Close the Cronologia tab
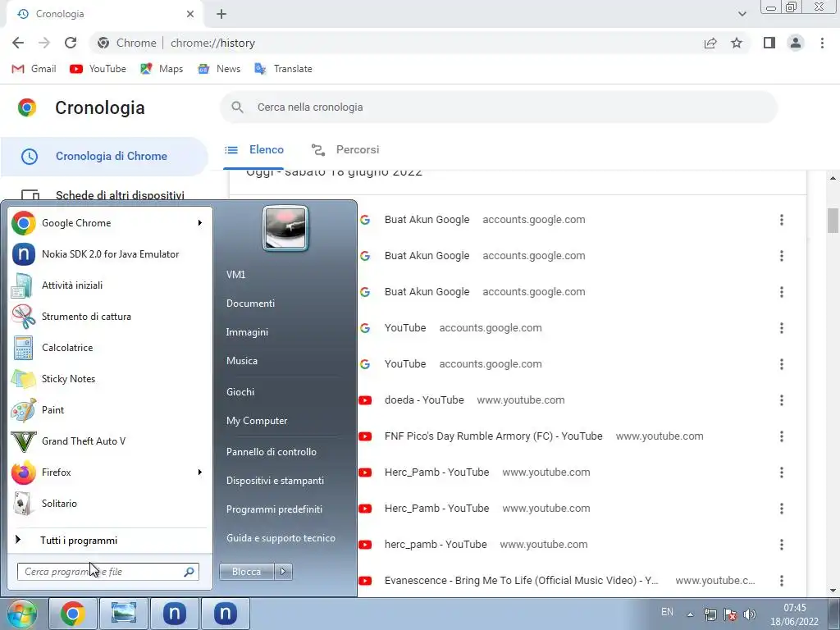Viewport: 840px width, 630px height. (x=190, y=14)
